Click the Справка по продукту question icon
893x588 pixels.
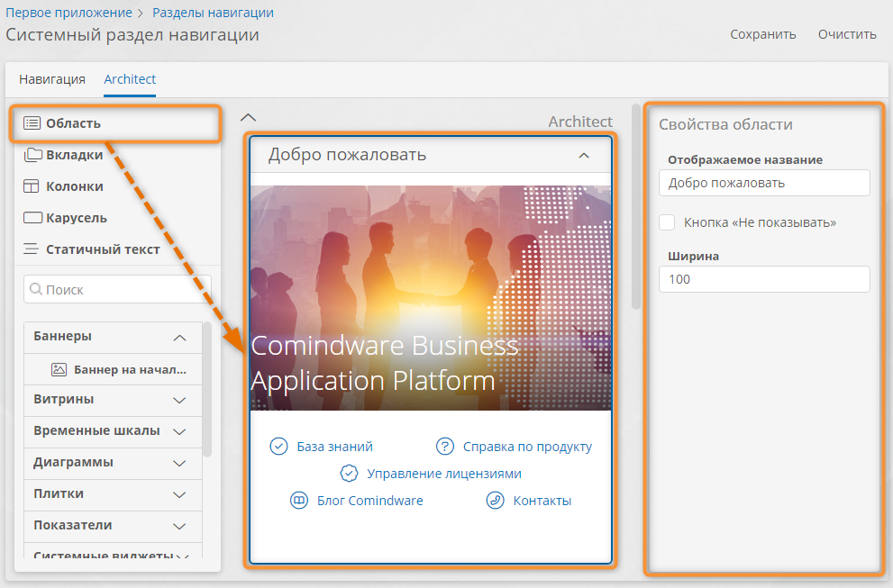[x=444, y=447]
